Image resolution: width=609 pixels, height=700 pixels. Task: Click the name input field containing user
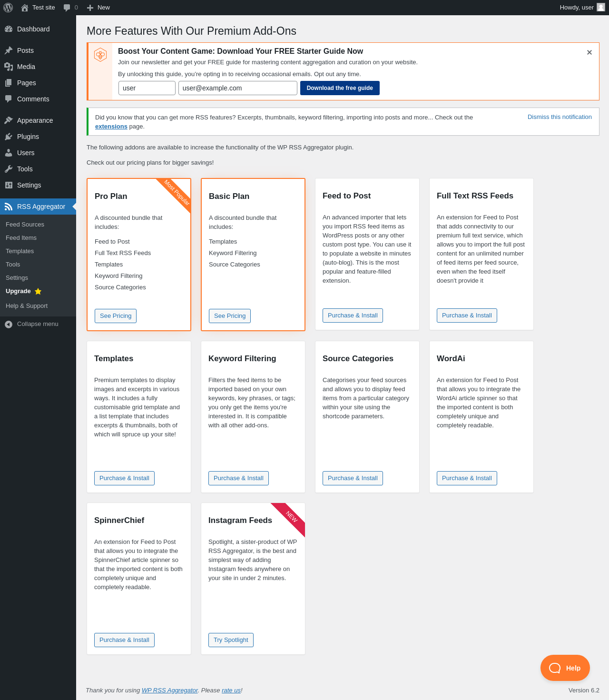tap(147, 88)
